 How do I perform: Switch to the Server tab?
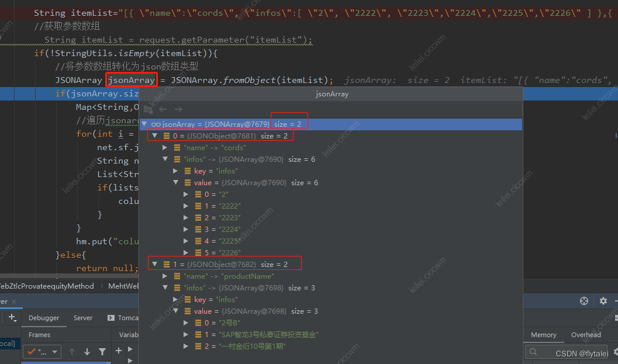(83, 317)
